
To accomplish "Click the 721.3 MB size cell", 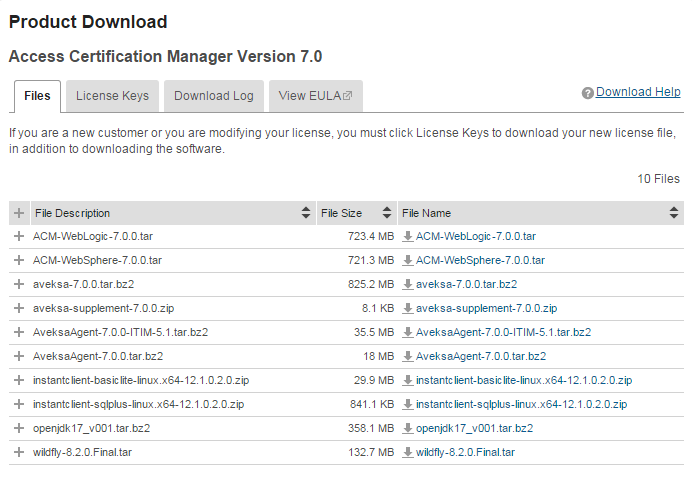I will point(371,260).
